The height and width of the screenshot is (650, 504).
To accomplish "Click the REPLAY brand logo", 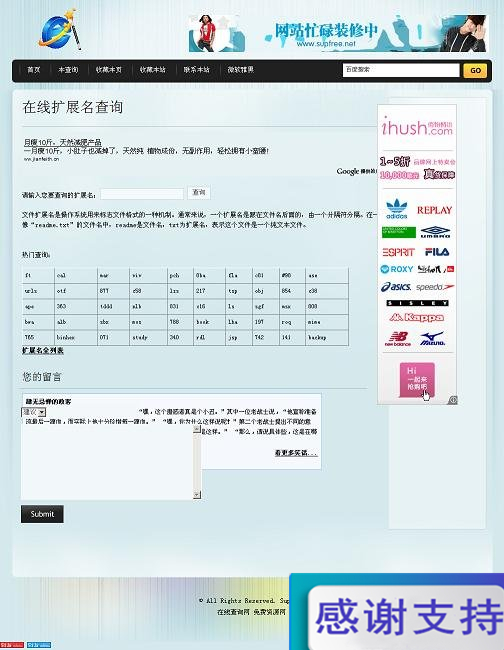I will [434, 210].
